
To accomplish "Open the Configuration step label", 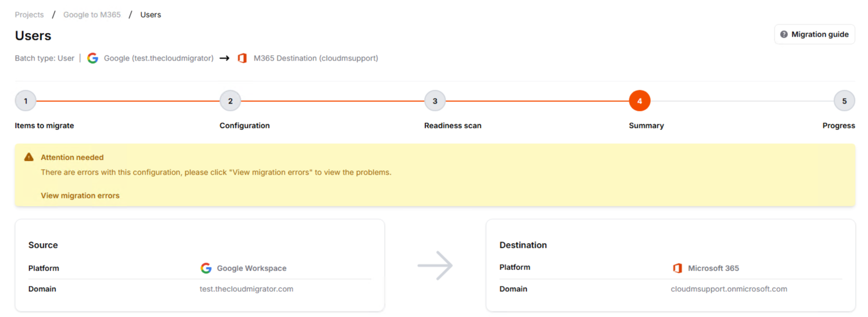I will pyautogui.click(x=245, y=126).
